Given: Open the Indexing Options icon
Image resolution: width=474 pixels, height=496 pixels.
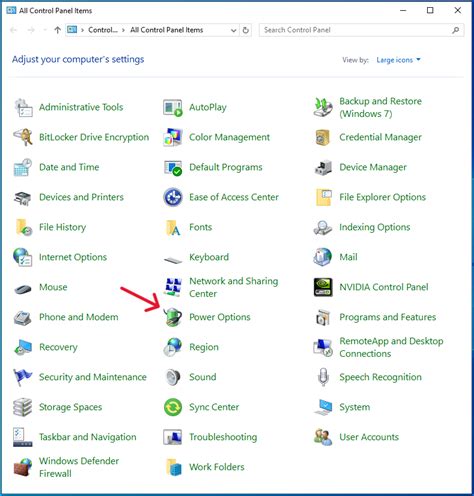Looking at the screenshot, I should click(x=323, y=228).
